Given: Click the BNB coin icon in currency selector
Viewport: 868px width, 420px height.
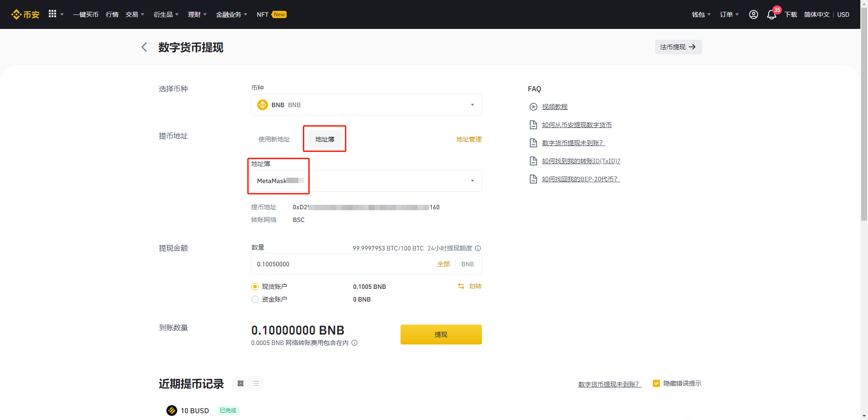Looking at the screenshot, I should click(x=263, y=105).
